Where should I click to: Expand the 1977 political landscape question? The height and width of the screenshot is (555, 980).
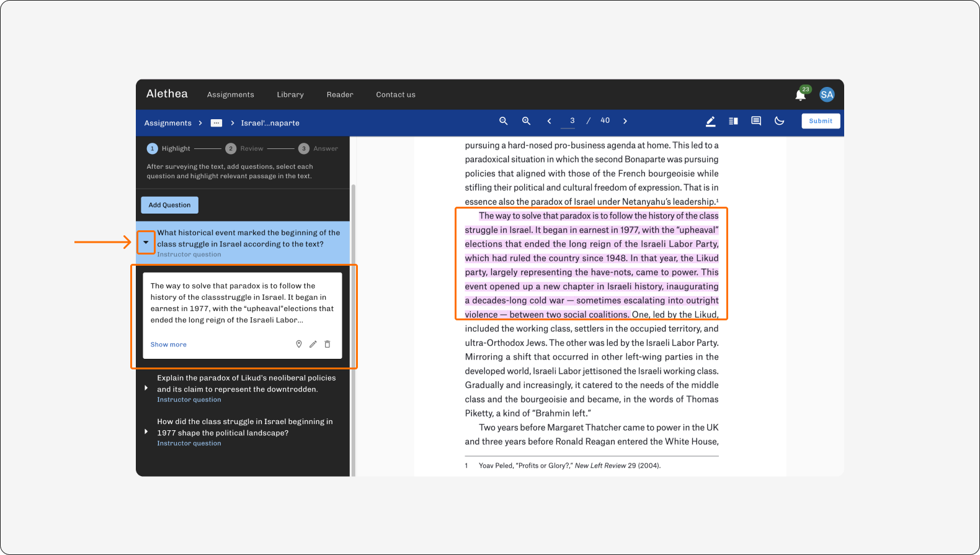tap(146, 431)
